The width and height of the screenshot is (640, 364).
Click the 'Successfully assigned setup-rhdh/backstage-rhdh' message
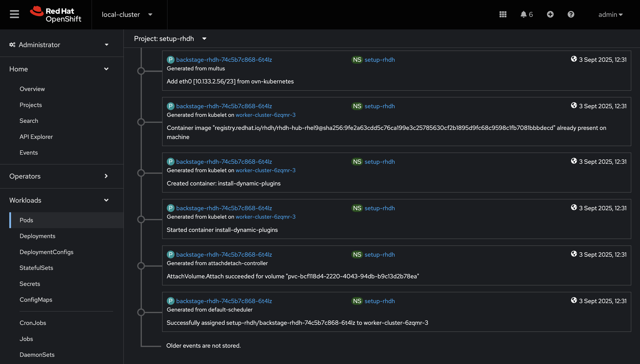point(297,323)
